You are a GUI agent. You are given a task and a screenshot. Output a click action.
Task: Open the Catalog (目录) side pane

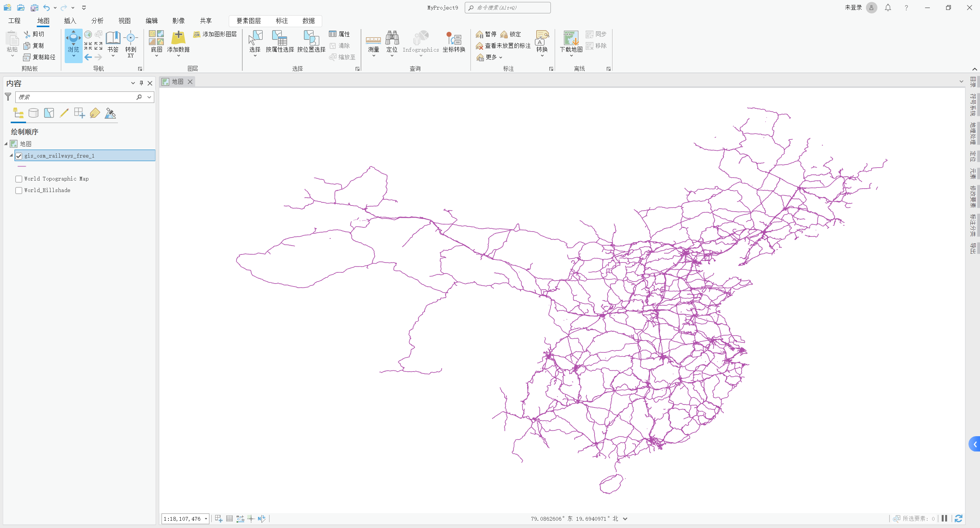pyautogui.click(x=973, y=81)
